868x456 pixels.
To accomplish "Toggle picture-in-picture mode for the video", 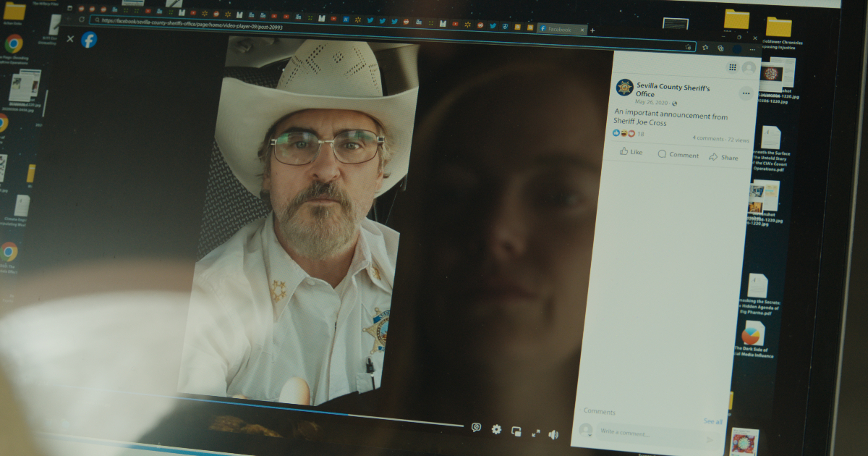I will [x=516, y=431].
